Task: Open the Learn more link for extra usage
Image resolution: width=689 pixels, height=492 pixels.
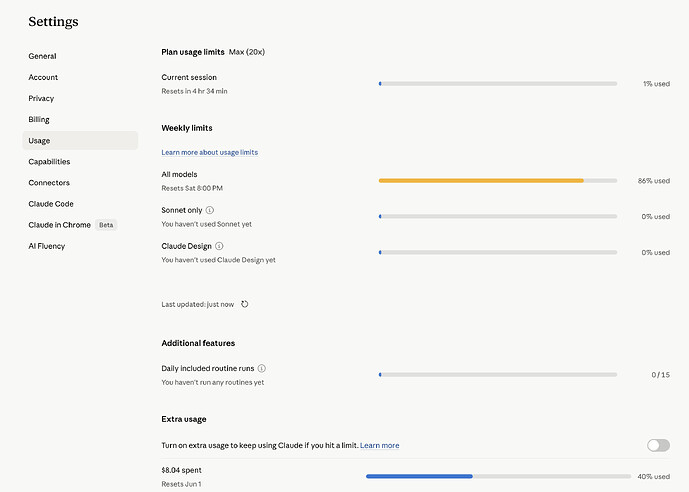Action: 380,445
